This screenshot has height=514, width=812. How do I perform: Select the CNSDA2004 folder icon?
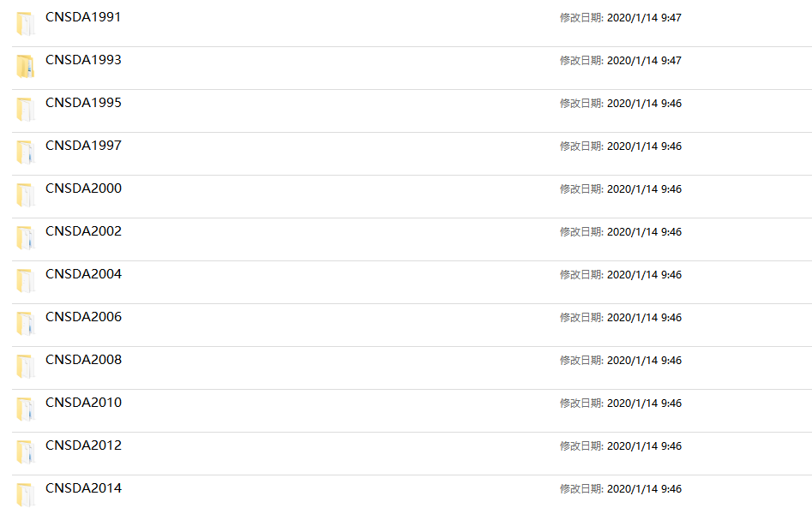pos(25,281)
